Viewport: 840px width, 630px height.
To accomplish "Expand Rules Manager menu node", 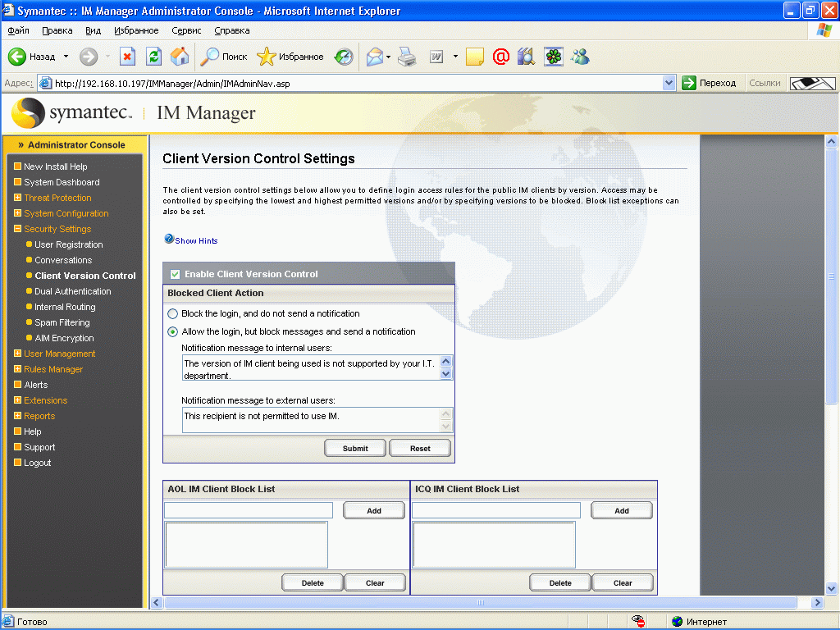I will pos(18,368).
